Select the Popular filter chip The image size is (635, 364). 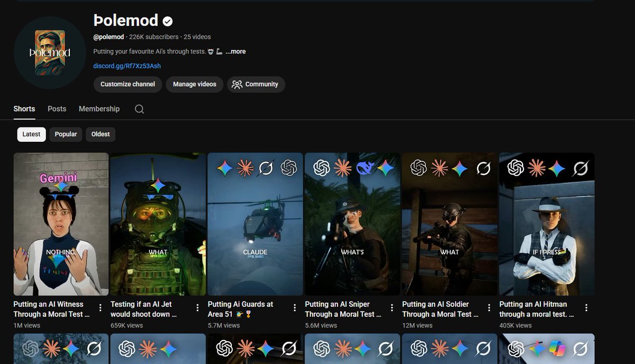click(x=66, y=134)
